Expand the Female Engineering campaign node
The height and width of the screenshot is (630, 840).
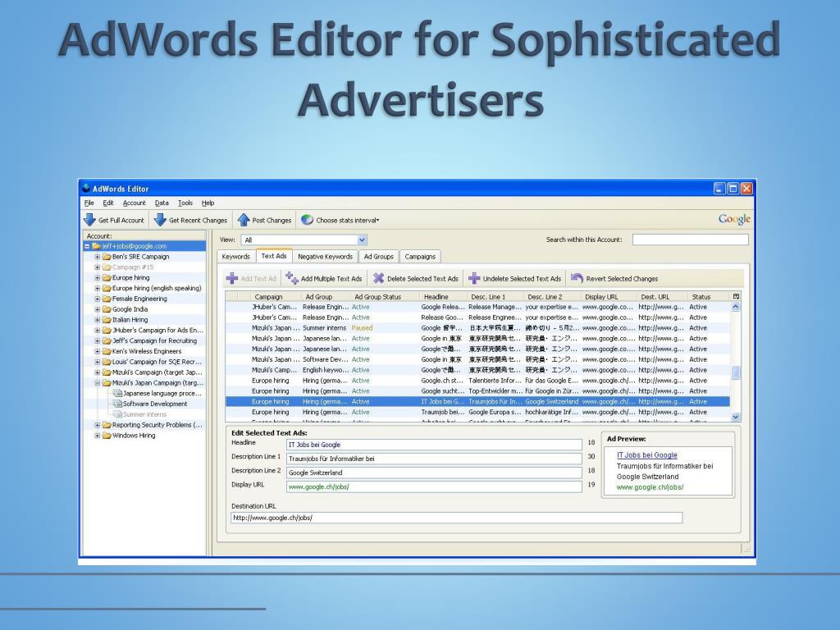[x=98, y=299]
